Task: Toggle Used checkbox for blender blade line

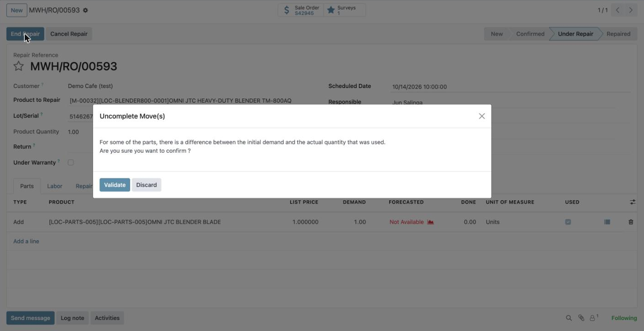Action: (568, 222)
